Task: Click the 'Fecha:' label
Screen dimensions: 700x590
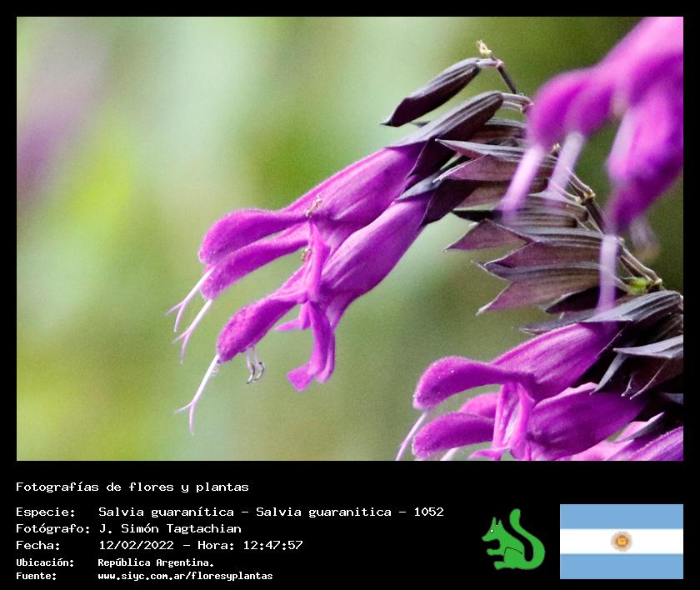Action: (38, 545)
